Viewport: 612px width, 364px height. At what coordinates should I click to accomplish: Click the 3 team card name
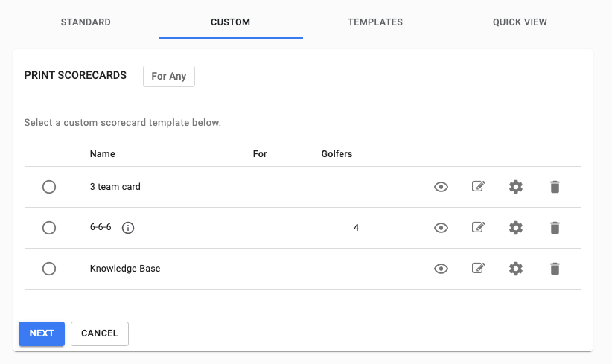115,187
